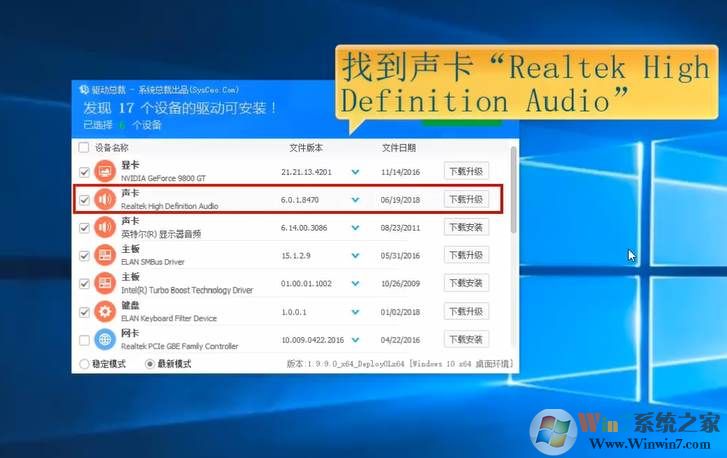Uncheck the Realtek High Definition Audio checkbox

[x=84, y=200]
